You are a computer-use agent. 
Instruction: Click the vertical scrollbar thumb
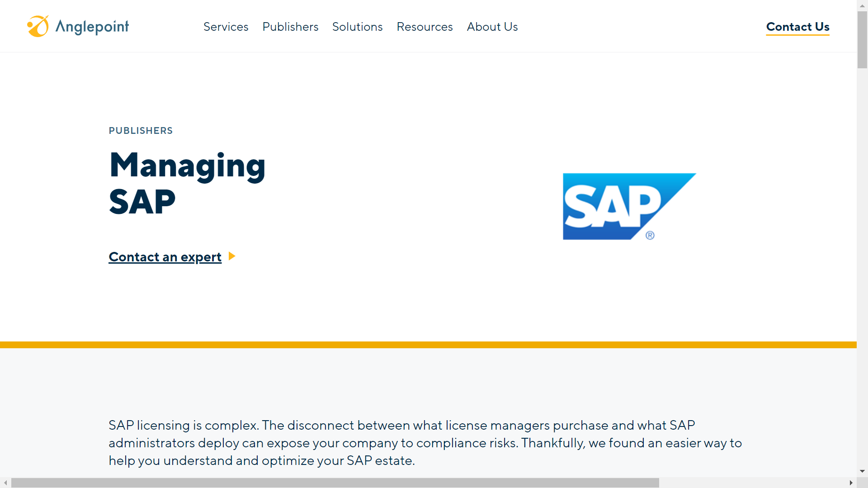click(862, 40)
